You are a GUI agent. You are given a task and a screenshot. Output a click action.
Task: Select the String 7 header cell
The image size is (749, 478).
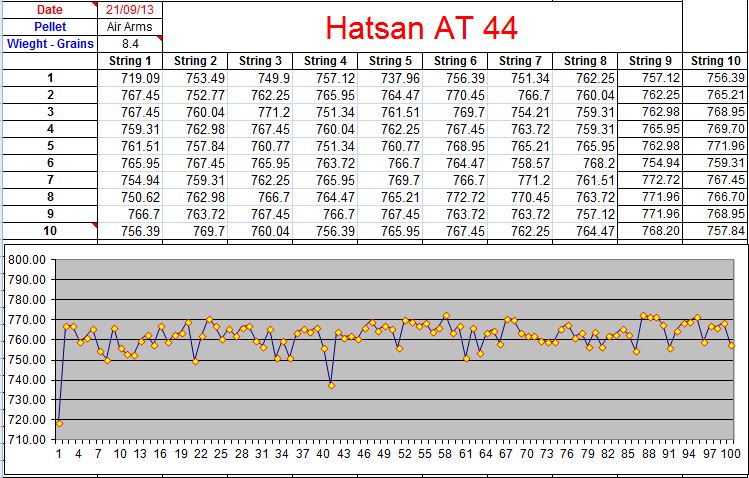point(520,61)
